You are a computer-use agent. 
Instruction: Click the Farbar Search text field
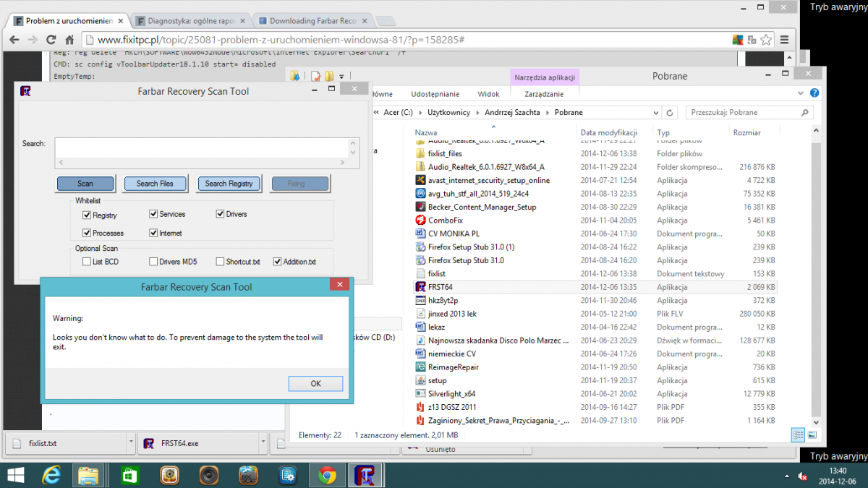coord(202,147)
